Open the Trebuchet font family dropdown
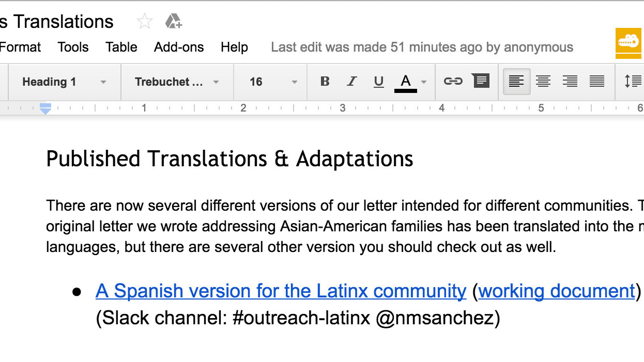 (x=177, y=82)
